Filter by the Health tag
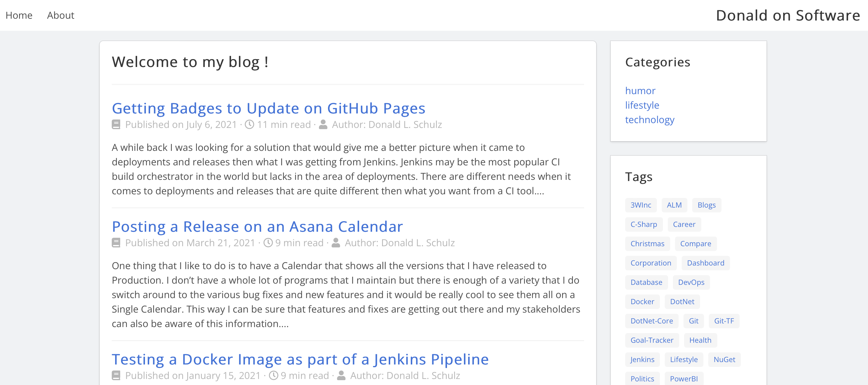 click(700, 340)
